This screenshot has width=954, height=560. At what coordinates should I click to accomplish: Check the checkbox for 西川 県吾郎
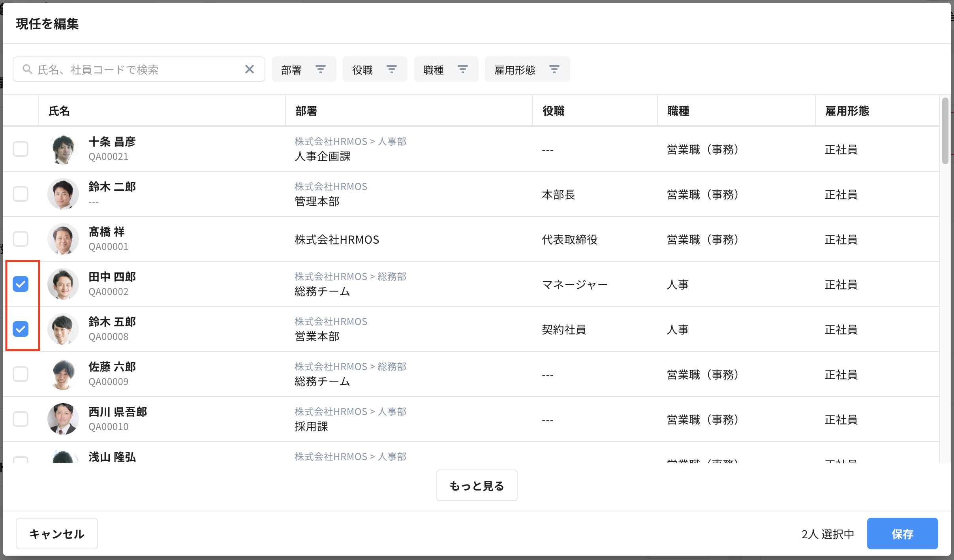point(21,419)
